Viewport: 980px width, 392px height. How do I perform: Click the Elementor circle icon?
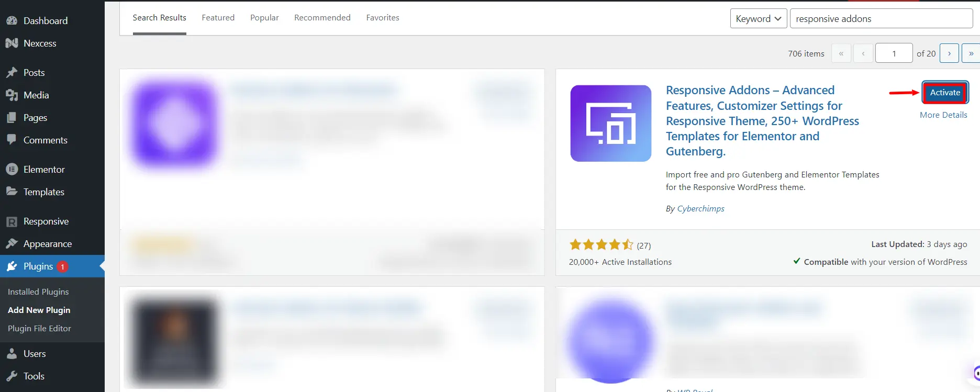click(12, 170)
